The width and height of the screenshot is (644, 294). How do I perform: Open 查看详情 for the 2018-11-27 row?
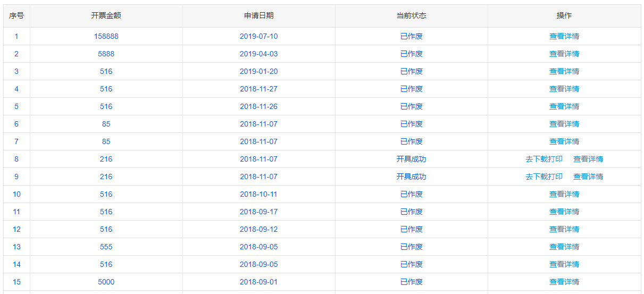[564, 89]
